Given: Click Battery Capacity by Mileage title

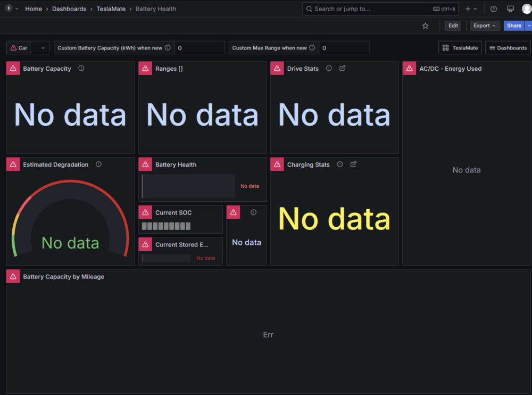Looking at the screenshot, I should pos(63,277).
